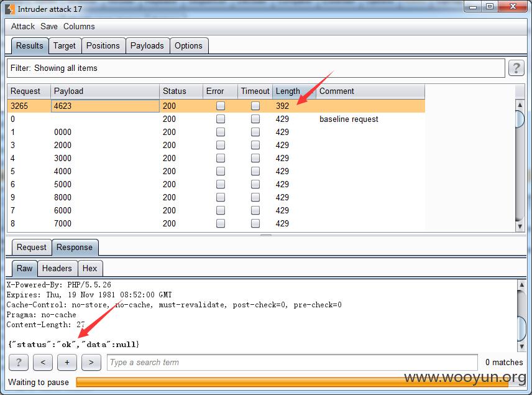Toggle Error checkbox for payload 7000
Viewport: 532px width, 395px height.
pyautogui.click(x=221, y=223)
